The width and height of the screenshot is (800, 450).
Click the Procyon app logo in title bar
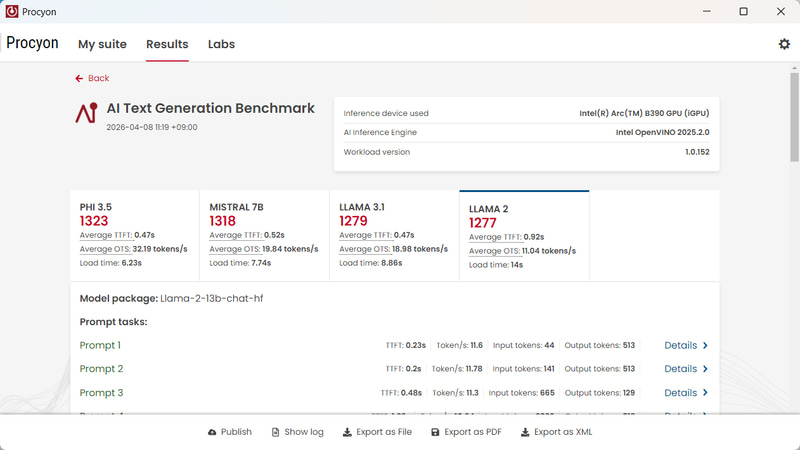12,11
